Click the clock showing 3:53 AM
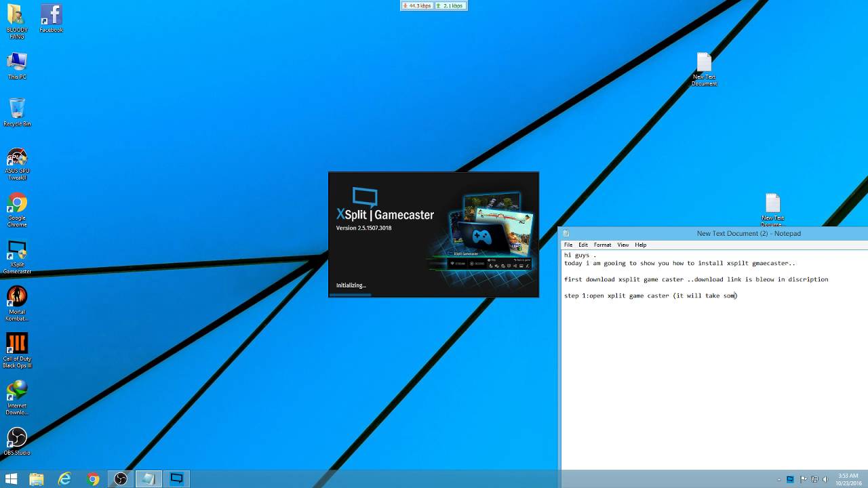Image resolution: width=868 pixels, height=488 pixels. 848,479
